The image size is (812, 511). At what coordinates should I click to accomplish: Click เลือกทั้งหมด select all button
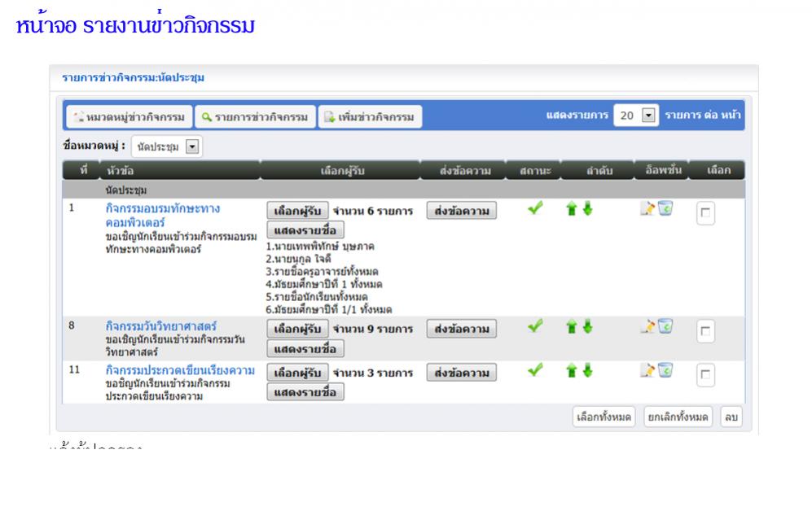click(604, 417)
